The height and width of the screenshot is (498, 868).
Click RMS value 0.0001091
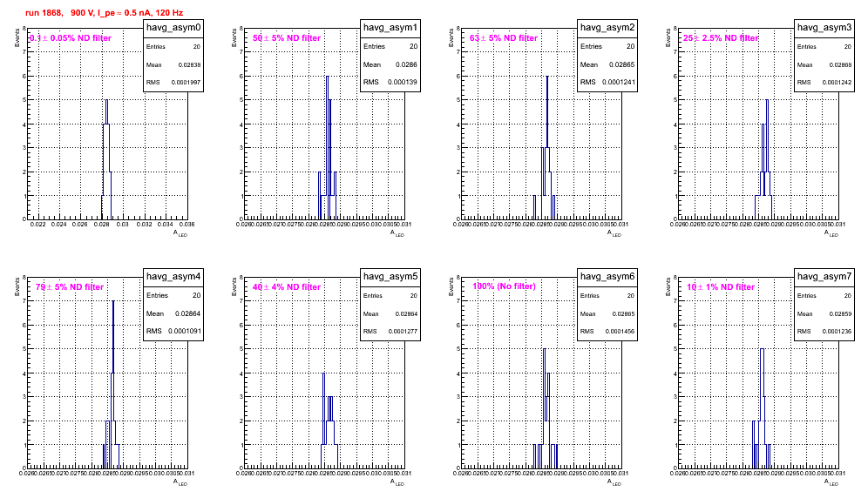click(185, 331)
